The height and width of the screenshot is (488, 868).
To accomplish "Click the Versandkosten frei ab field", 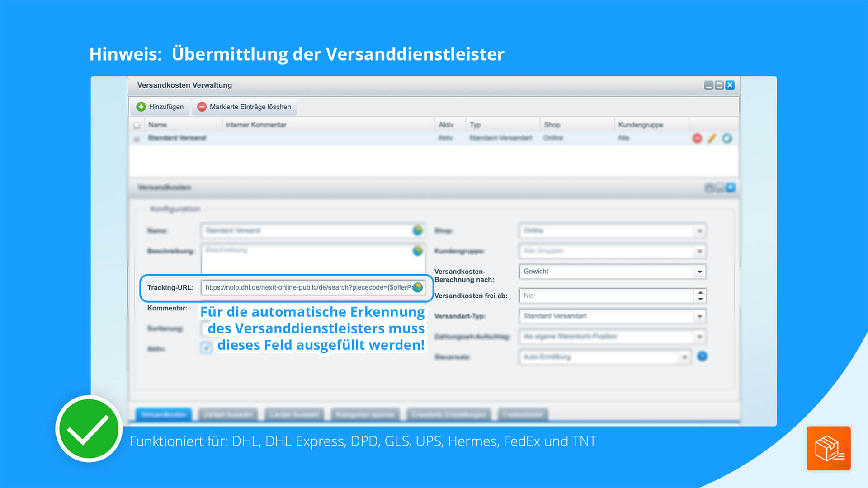I will pyautogui.click(x=607, y=296).
